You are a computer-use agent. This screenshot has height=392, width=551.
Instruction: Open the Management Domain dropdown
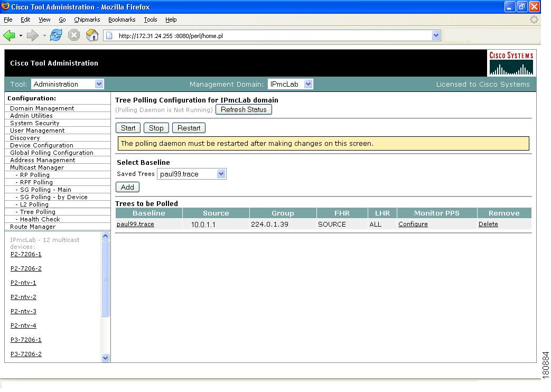pyautogui.click(x=290, y=84)
